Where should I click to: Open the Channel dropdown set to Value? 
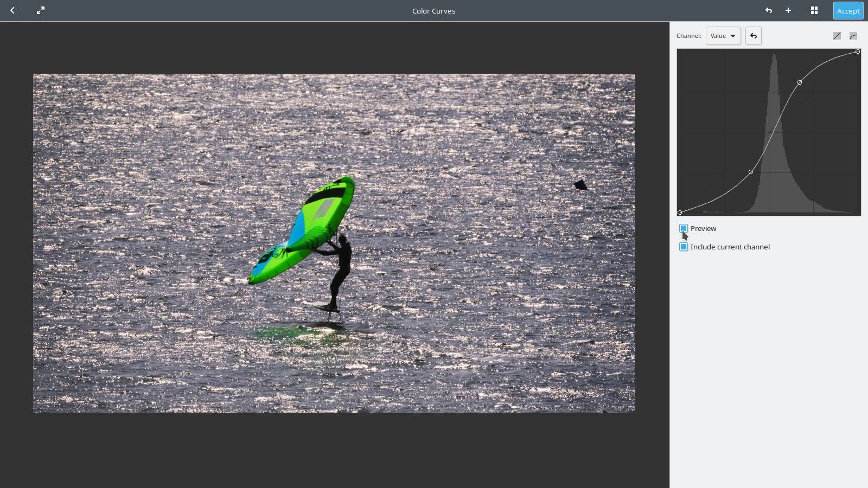pyautogui.click(x=723, y=36)
